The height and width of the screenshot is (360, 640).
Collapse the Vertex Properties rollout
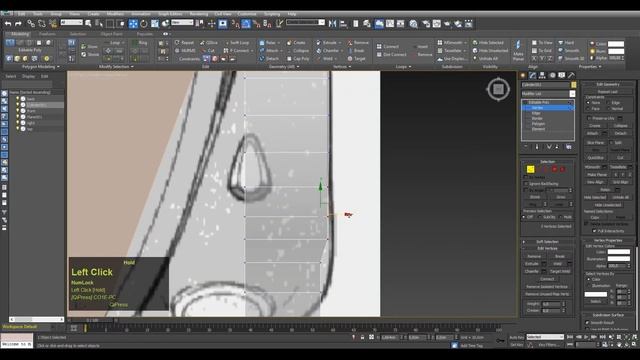click(608, 240)
